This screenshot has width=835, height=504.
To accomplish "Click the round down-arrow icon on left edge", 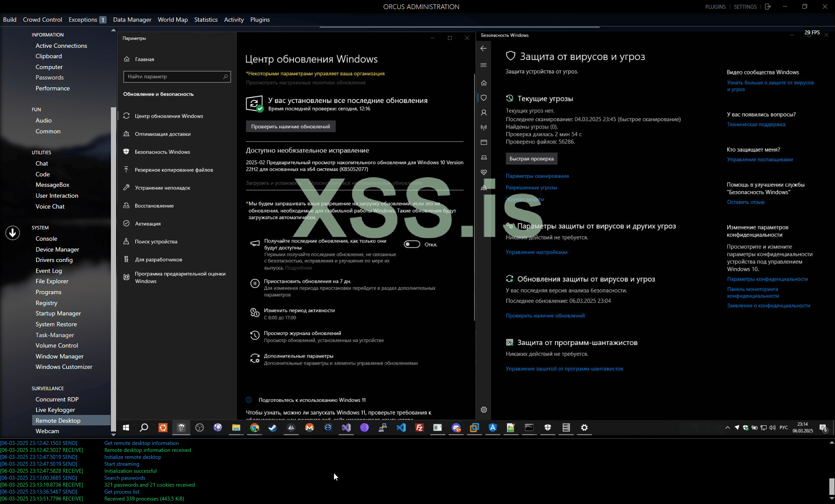I will point(13,233).
